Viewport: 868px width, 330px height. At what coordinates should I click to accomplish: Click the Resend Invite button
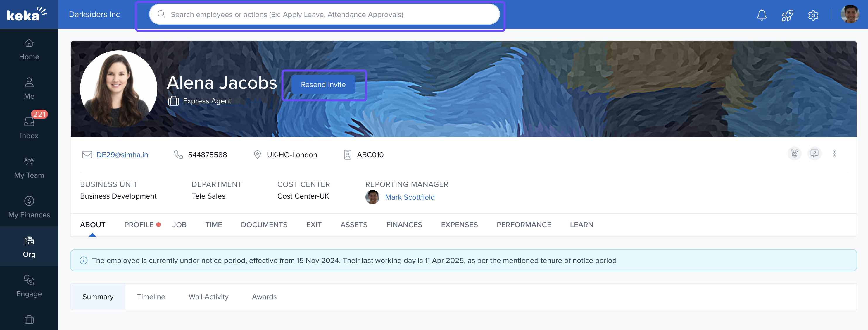323,84
